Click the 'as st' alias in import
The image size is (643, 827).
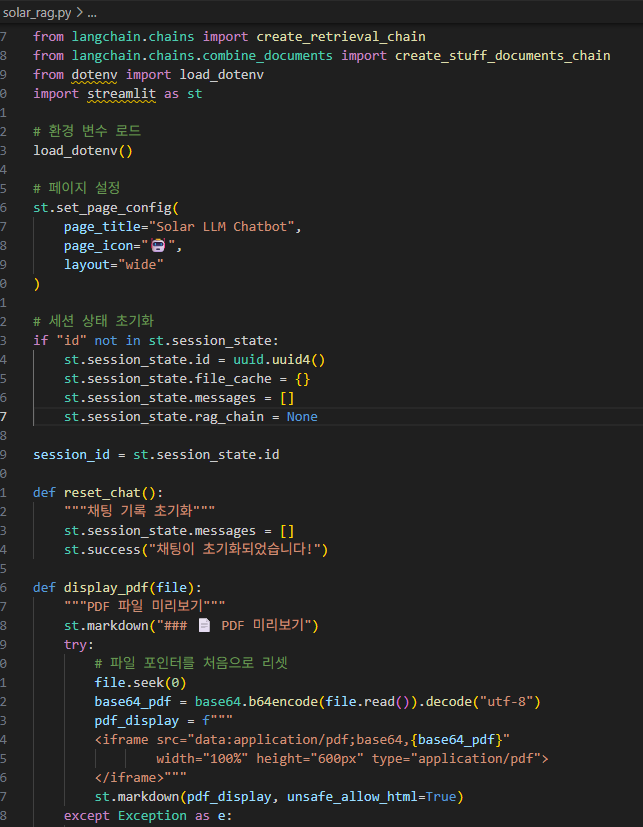click(x=183, y=94)
